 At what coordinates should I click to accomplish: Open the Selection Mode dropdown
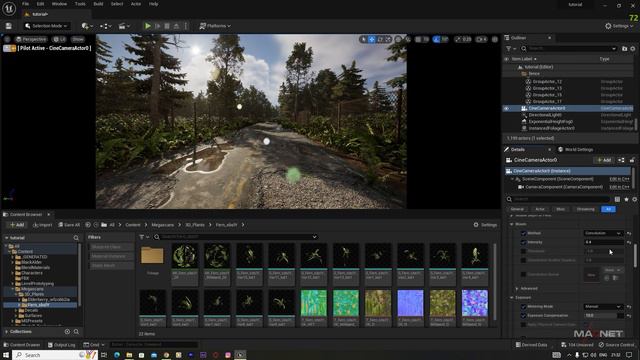click(x=46, y=26)
